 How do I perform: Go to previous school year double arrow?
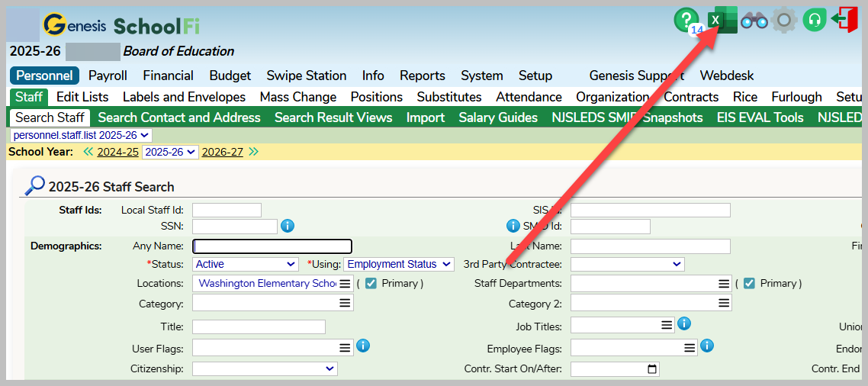[x=88, y=152]
